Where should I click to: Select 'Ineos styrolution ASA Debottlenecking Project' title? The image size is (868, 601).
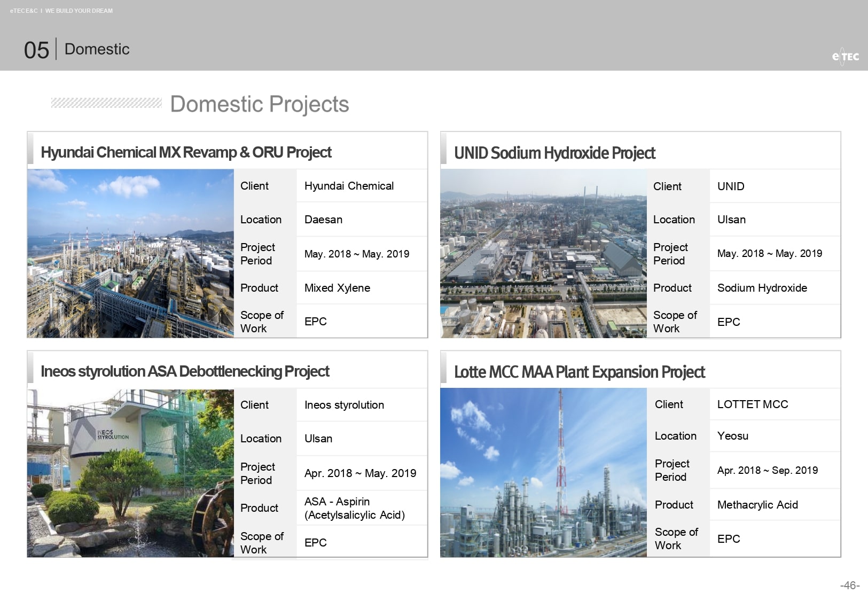[x=185, y=371]
